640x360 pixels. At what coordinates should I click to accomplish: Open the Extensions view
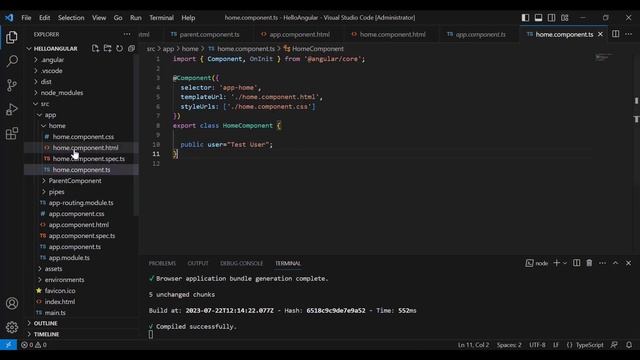pyautogui.click(x=12, y=133)
